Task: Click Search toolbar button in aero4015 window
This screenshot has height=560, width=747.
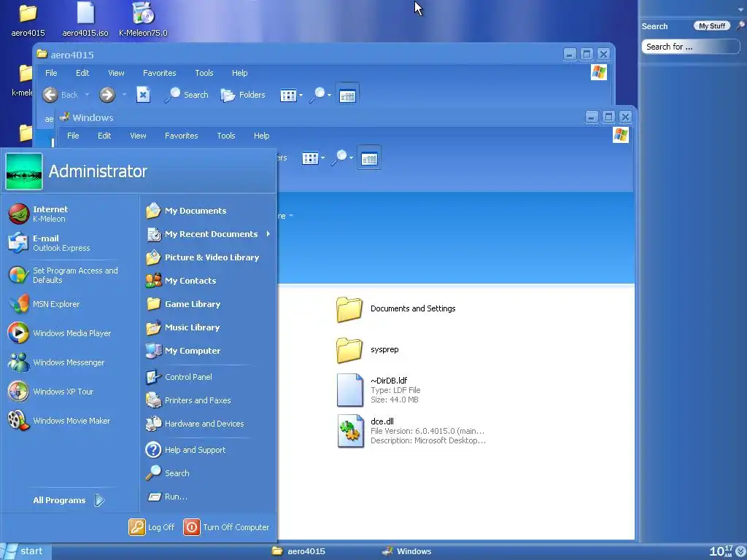Action: click(186, 95)
